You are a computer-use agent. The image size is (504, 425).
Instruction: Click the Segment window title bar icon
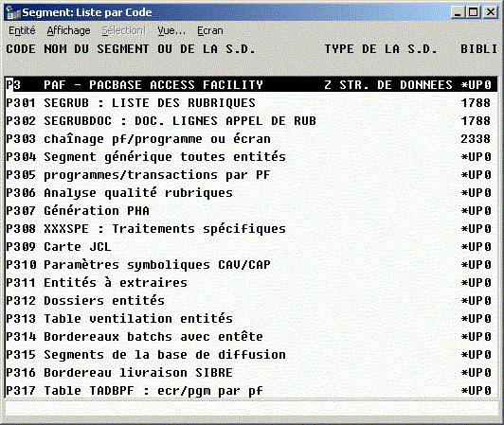pos(13,12)
